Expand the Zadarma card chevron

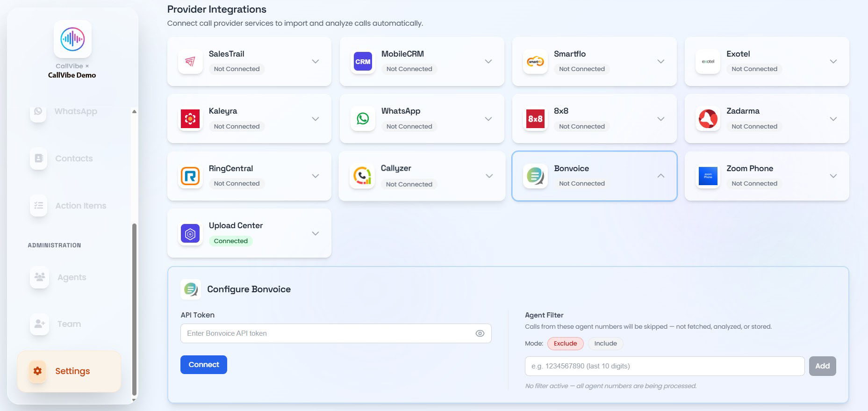tap(833, 119)
